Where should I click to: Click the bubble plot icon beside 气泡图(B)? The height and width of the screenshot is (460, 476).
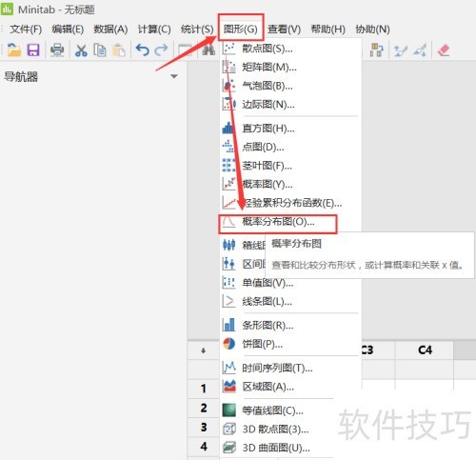[228, 86]
